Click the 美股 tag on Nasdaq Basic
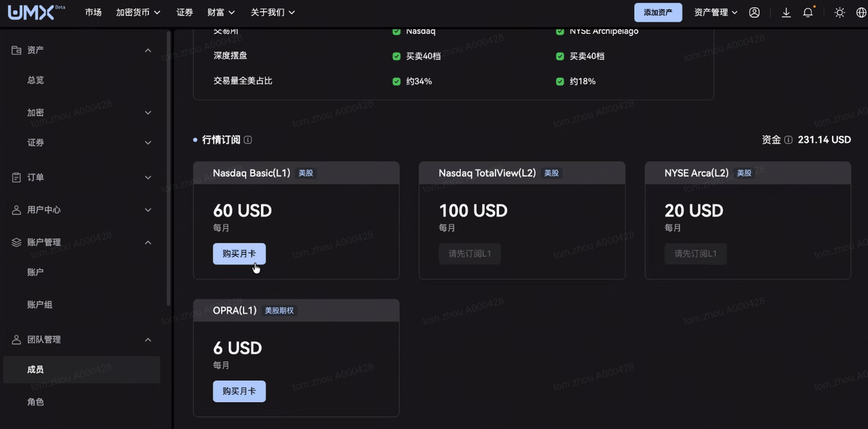This screenshot has height=429, width=868. pyautogui.click(x=306, y=173)
